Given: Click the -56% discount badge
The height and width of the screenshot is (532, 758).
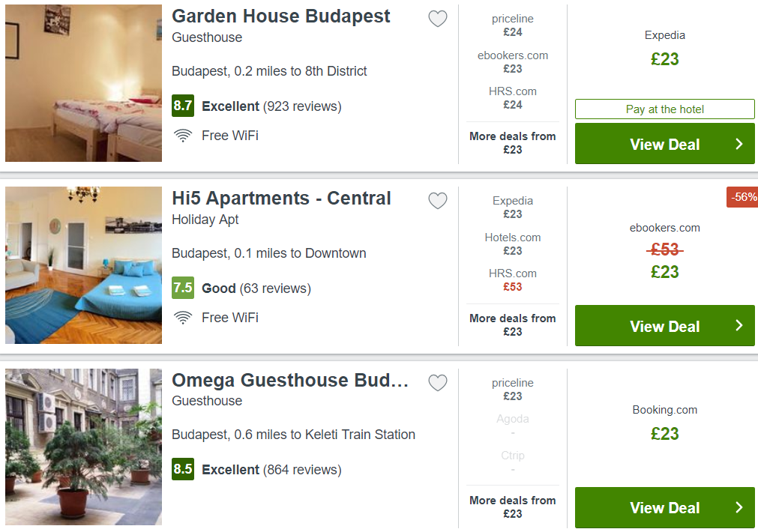Looking at the screenshot, I should [x=742, y=197].
